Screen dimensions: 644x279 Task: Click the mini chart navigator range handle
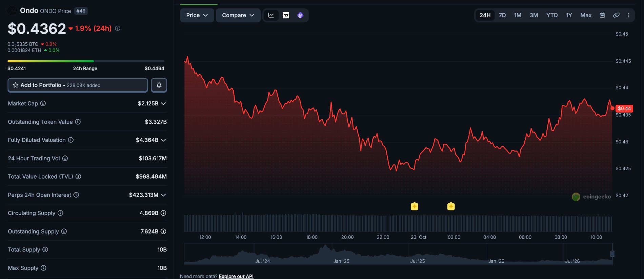point(612,254)
